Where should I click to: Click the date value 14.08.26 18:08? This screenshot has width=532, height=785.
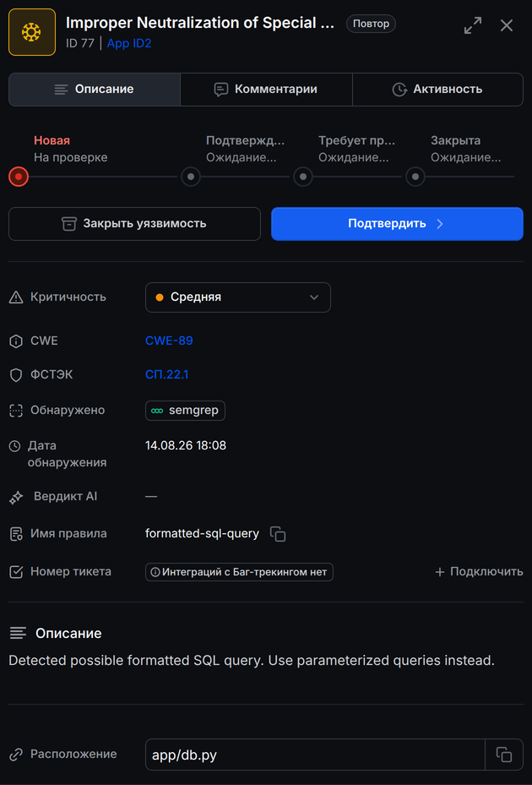point(186,445)
